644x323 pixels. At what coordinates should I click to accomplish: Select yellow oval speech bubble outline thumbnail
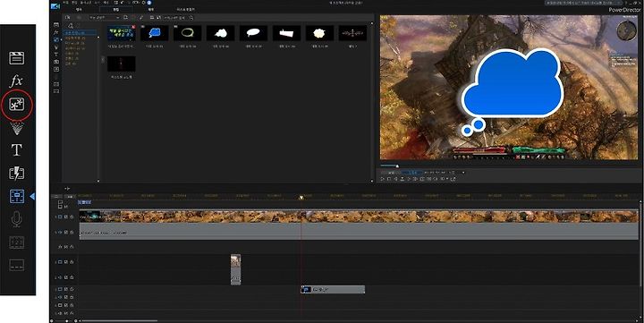(187, 33)
